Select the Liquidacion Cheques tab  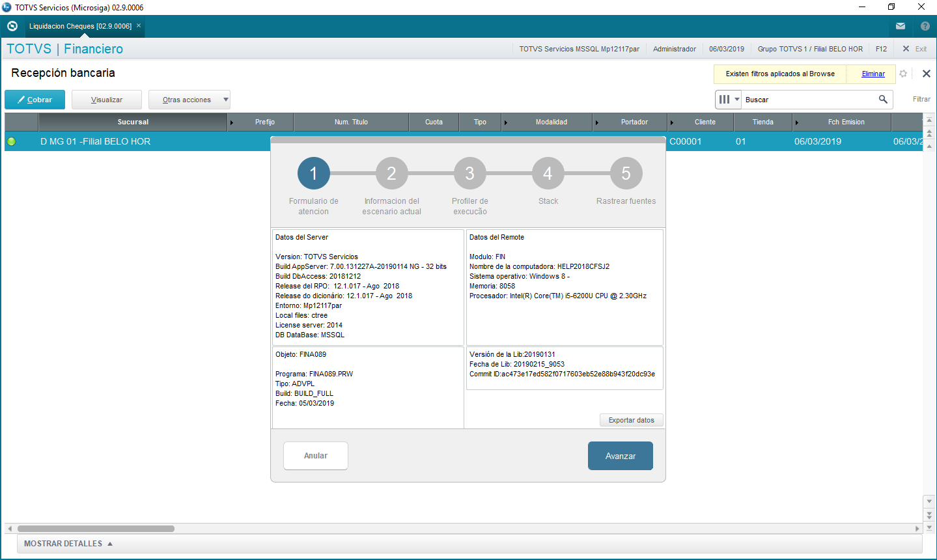click(80, 26)
